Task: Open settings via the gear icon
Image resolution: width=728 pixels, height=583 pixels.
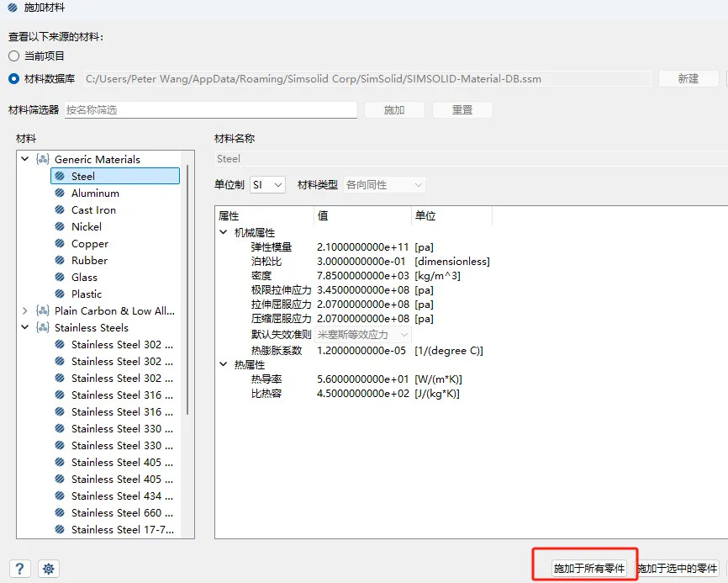Action: point(49,569)
